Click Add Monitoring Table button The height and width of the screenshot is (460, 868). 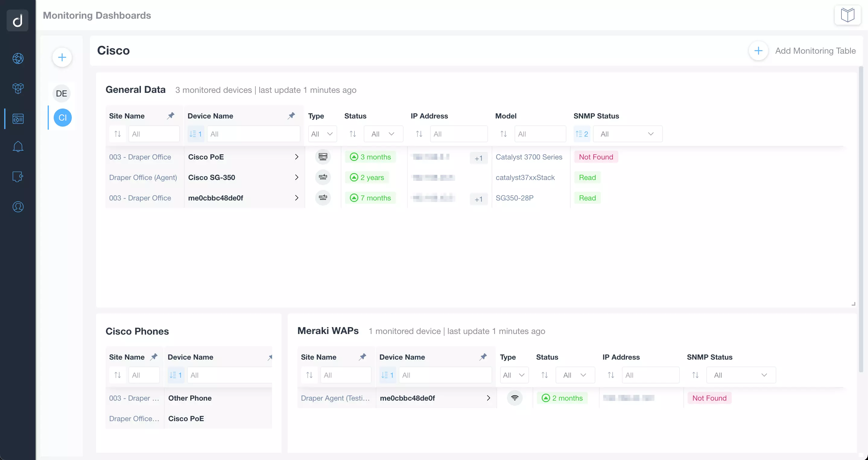point(802,51)
